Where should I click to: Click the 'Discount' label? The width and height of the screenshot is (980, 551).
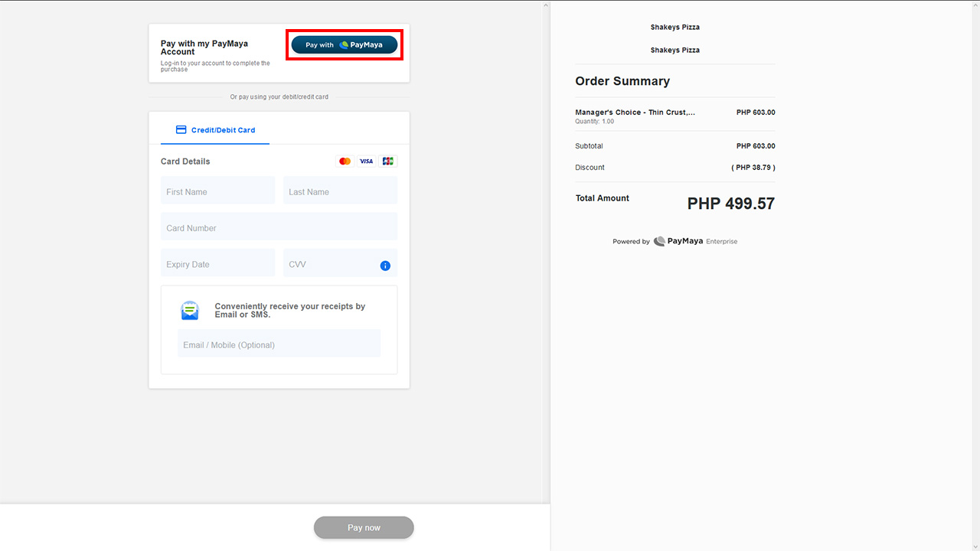[590, 168]
